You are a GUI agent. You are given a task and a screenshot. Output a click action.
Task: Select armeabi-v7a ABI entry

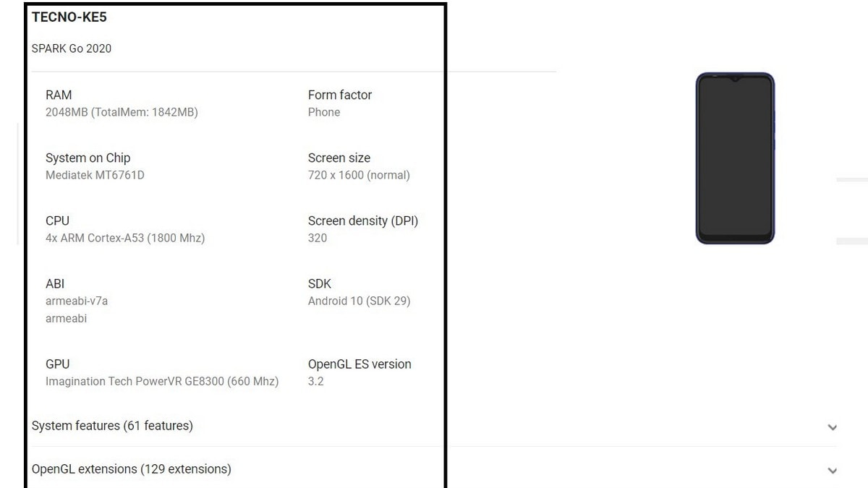(x=77, y=301)
